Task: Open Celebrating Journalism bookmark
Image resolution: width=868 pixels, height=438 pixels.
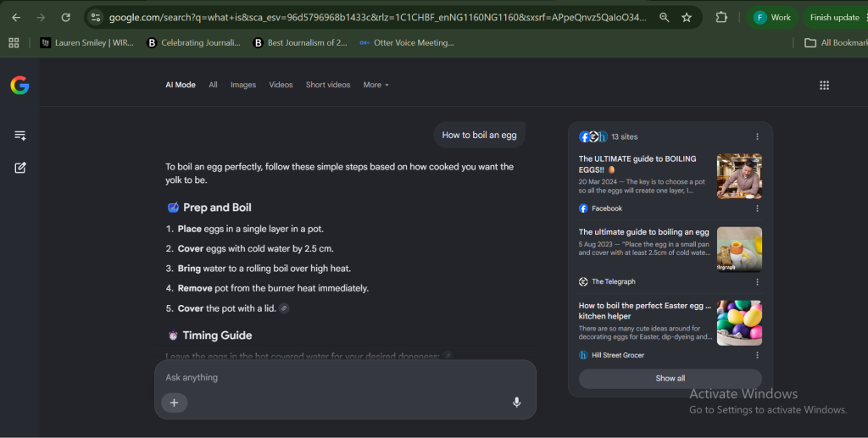Action: (194, 42)
